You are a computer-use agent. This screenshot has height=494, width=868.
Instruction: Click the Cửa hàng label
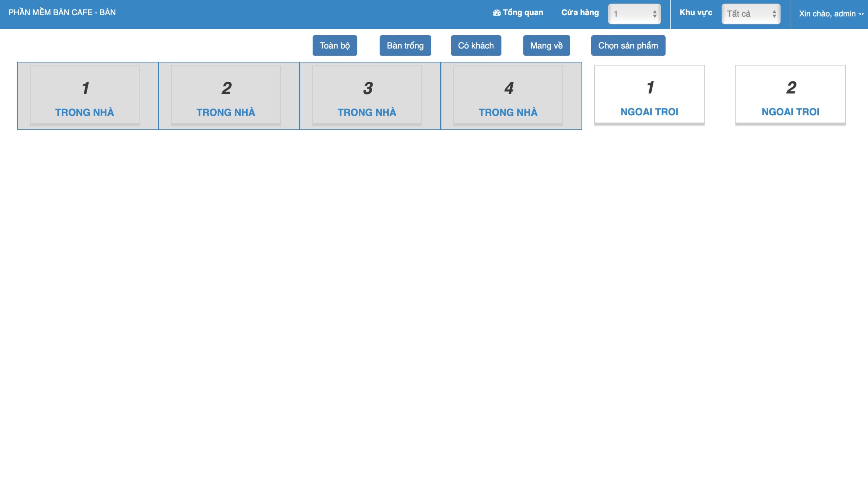(580, 13)
